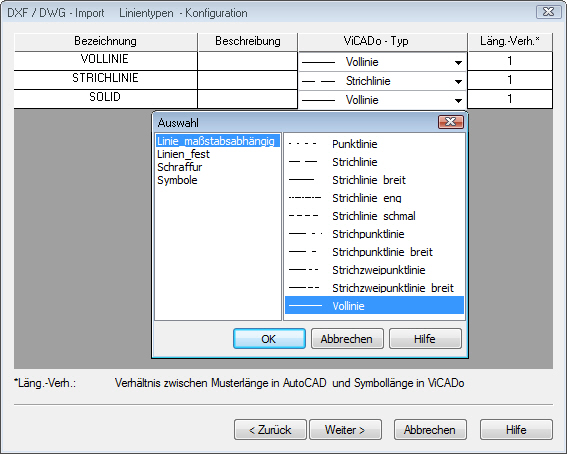The height and width of the screenshot is (454, 567).
Task: Click Abbrechen in the Auswahl dialog
Action: 347,339
